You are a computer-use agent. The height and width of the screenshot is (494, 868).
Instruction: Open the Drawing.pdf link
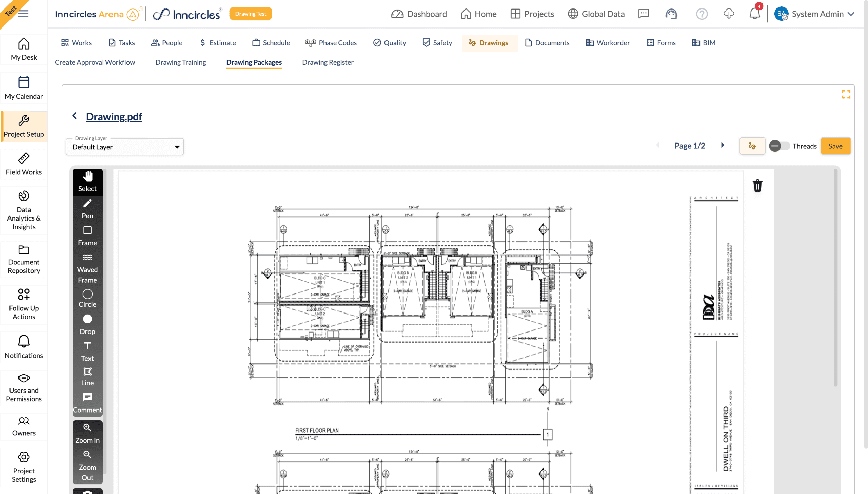point(114,116)
